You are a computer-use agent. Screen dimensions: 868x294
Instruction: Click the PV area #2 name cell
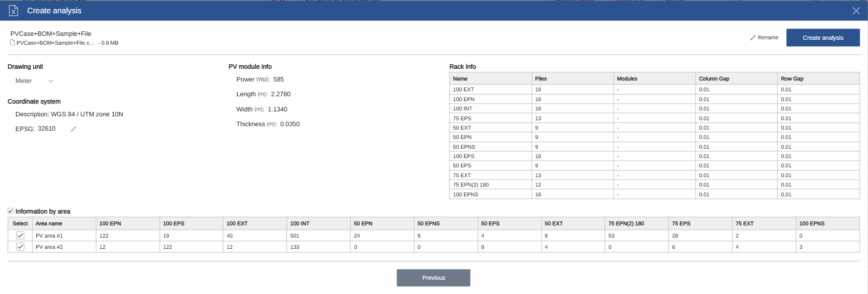click(64, 247)
